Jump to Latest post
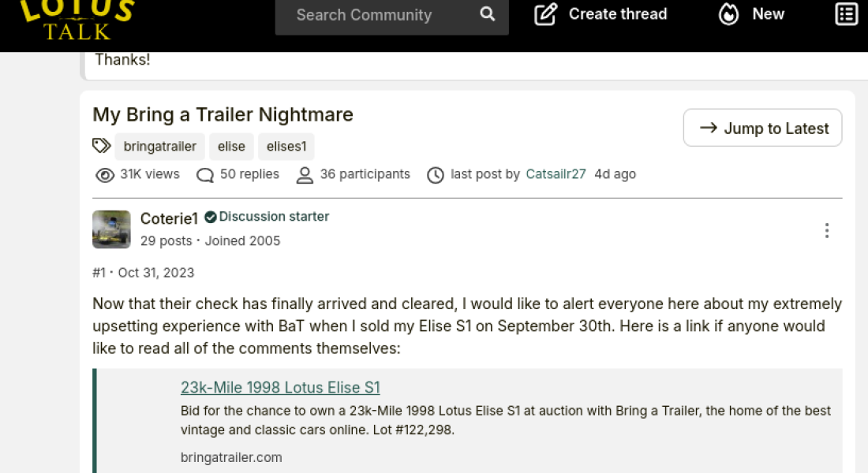 pyautogui.click(x=762, y=128)
